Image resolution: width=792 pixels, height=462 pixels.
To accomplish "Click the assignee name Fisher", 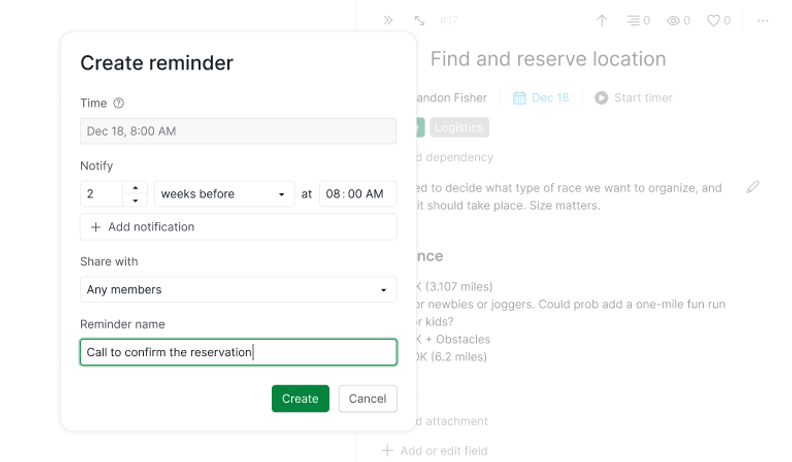I will coord(470,98).
